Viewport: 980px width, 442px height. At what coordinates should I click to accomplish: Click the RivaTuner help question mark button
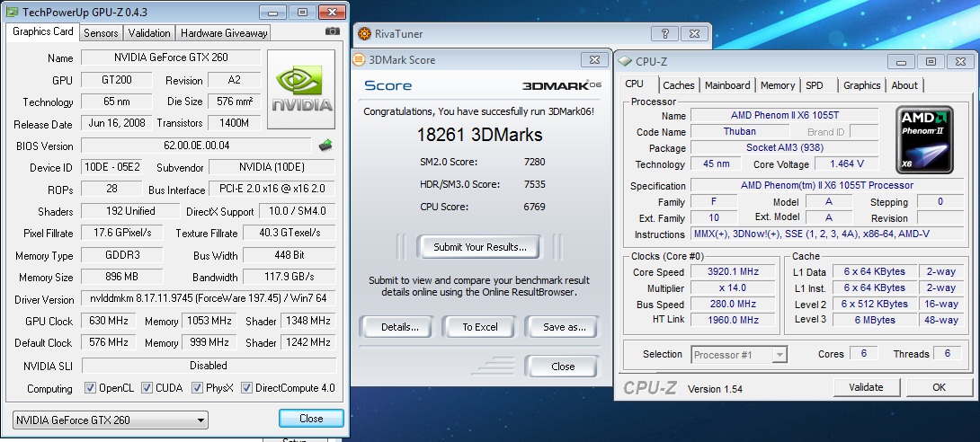point(664,34)
